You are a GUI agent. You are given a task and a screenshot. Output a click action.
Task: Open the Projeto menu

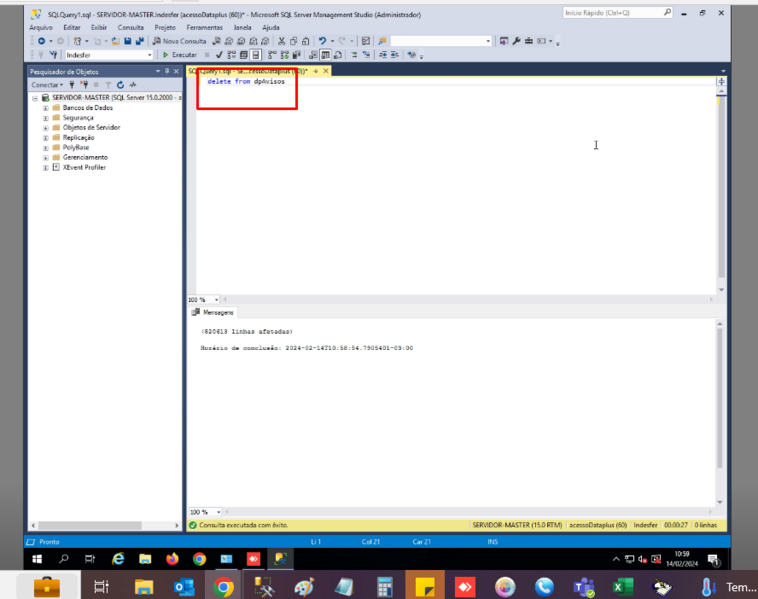coord(165,28)
